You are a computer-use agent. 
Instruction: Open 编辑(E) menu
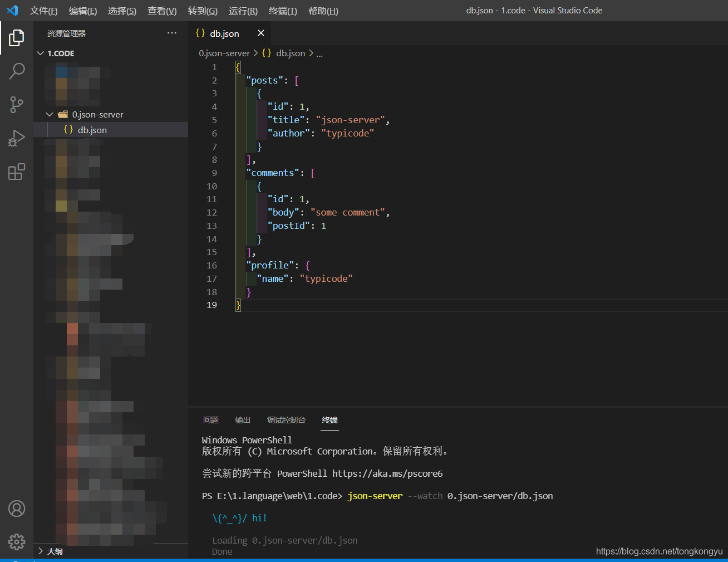pos(83,11)
